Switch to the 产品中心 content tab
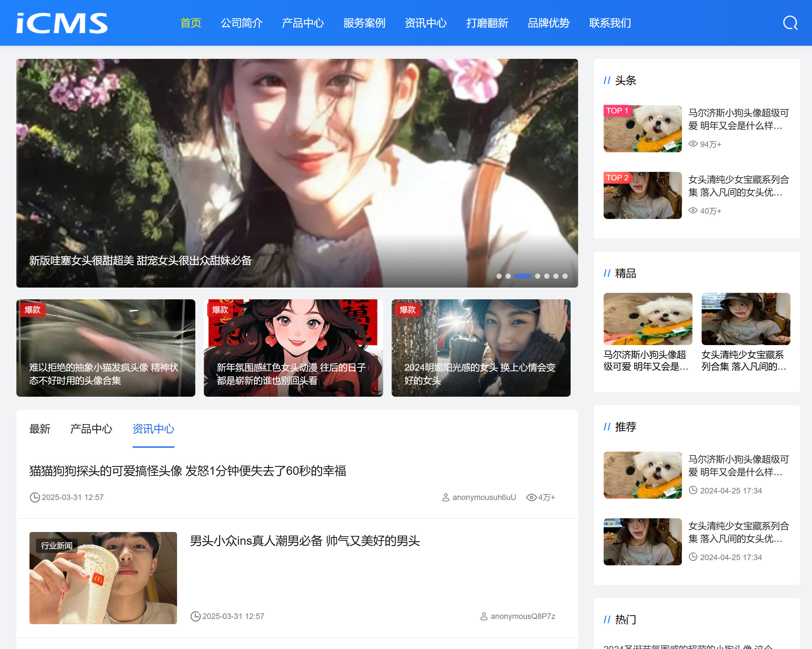Image resolution: width=812 pixels, height=649 pixels. (91, 429)
